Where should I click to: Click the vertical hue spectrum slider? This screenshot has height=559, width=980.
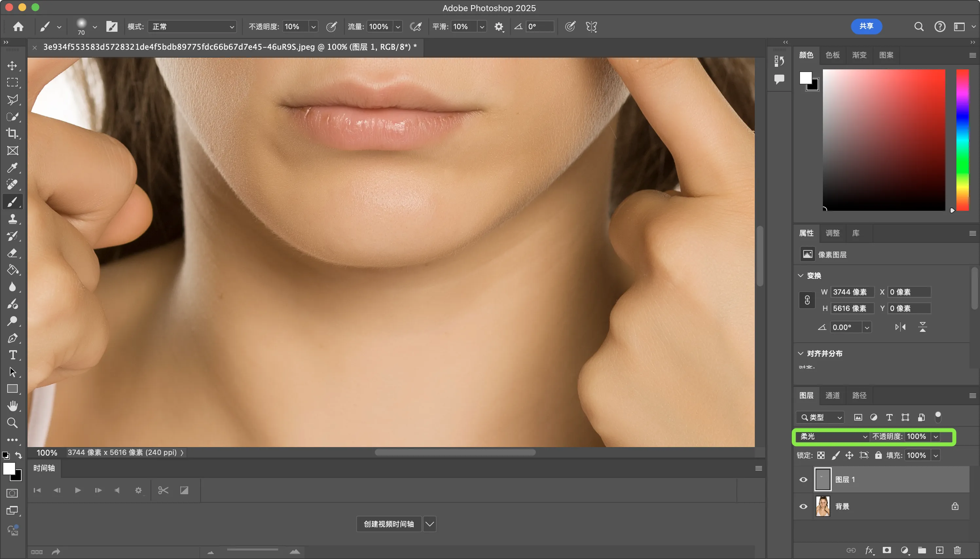pyautogui.click(x=962, y=140)
